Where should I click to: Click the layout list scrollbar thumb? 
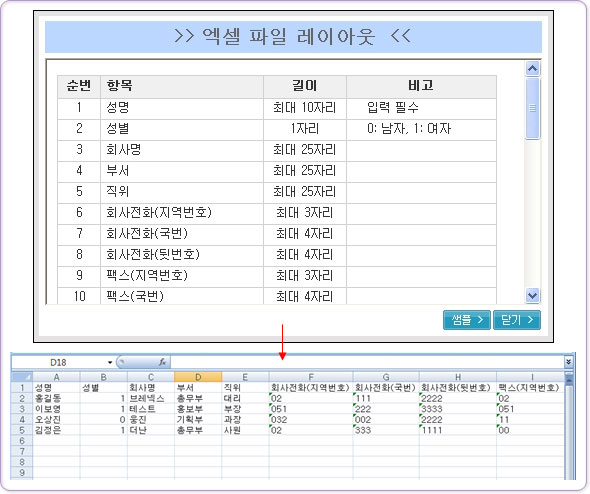(x=532, y=108)
